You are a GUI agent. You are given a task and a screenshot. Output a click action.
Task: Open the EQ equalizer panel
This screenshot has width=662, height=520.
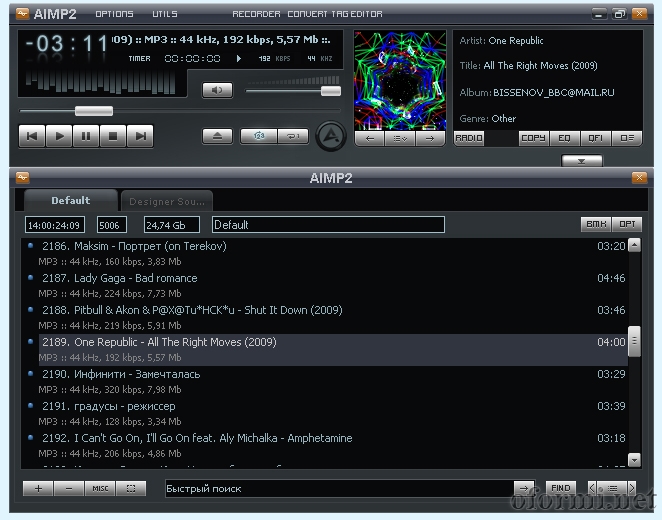click(565, 138)
